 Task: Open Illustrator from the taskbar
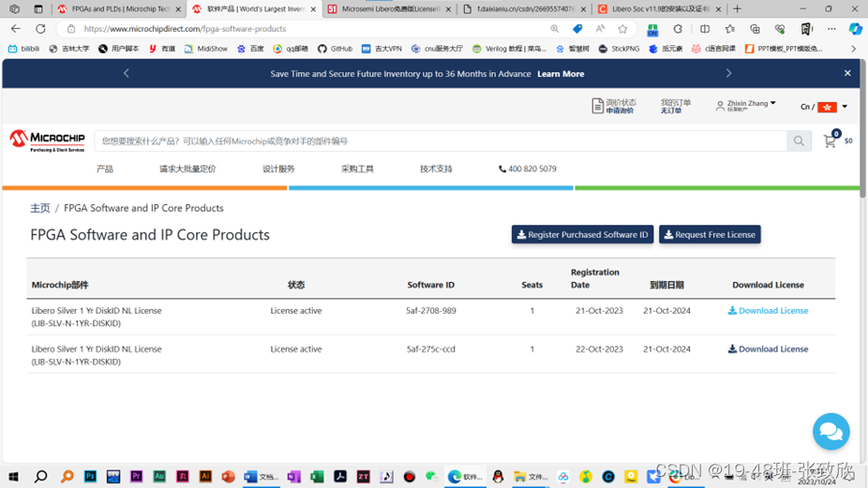pos(205,477)
